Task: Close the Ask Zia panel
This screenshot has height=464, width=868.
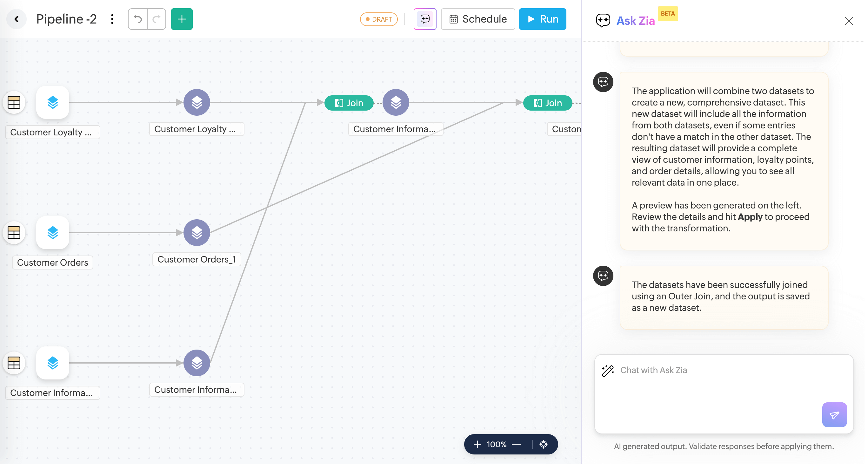Action: 848,21
